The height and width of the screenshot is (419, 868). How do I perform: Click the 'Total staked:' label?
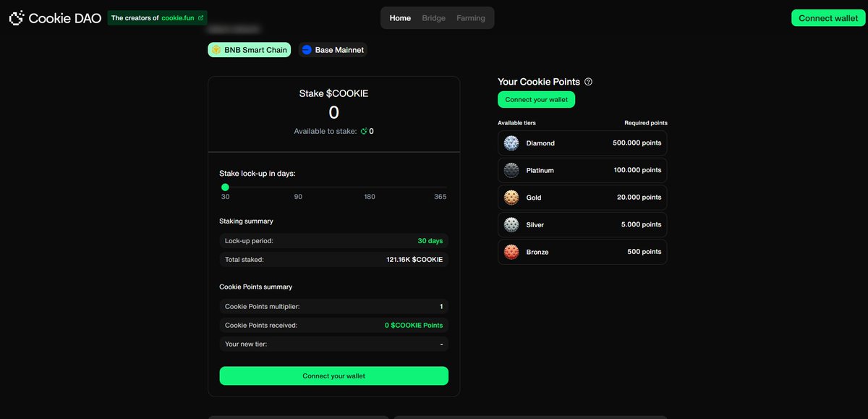(244, 259)
